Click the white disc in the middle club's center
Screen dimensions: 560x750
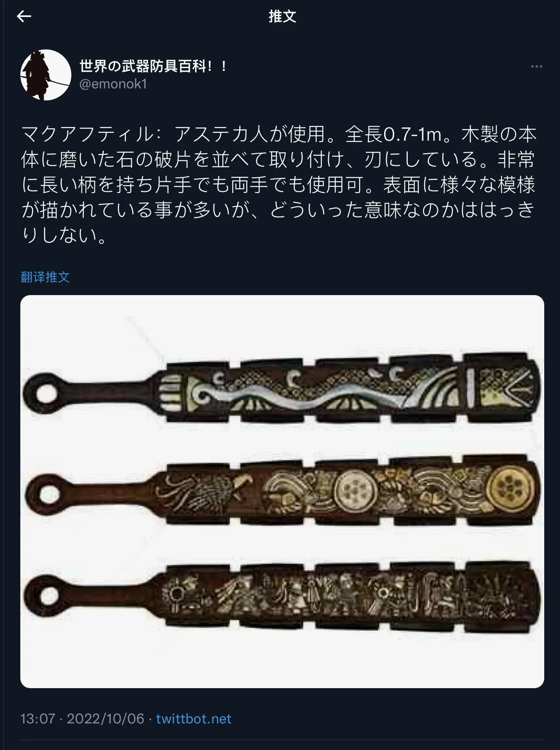355,491
